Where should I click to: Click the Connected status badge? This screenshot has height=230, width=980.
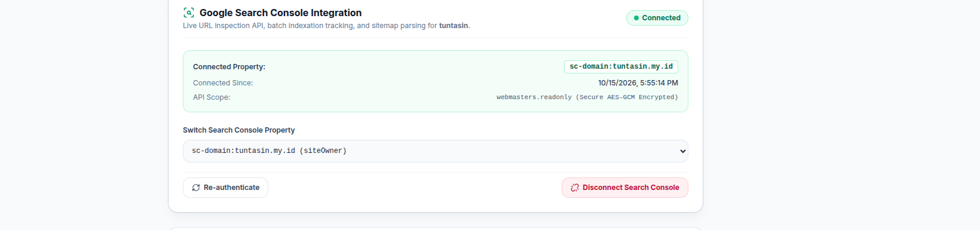pyautogui.click(x=657, y=18)
